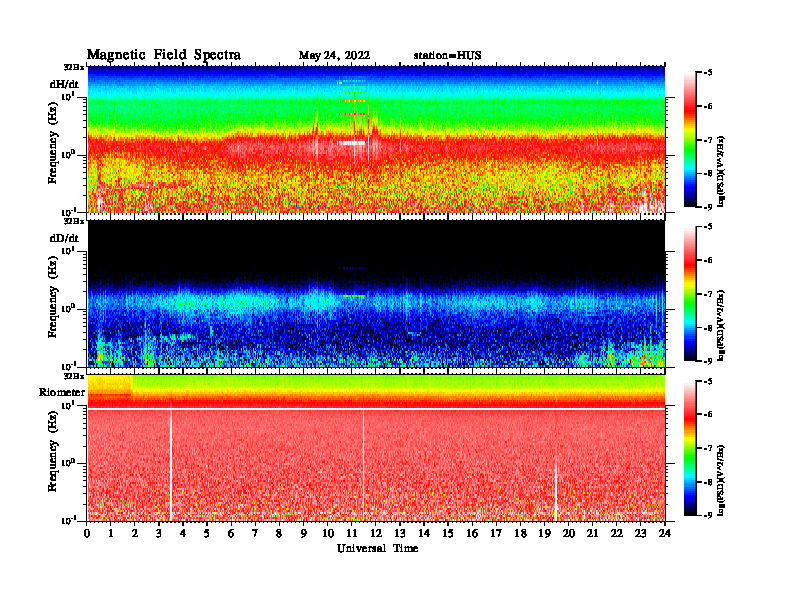This screenshot has width=792, height=612.
Task: Click hour "4" on the time axis
Action: tap(183, 534)
